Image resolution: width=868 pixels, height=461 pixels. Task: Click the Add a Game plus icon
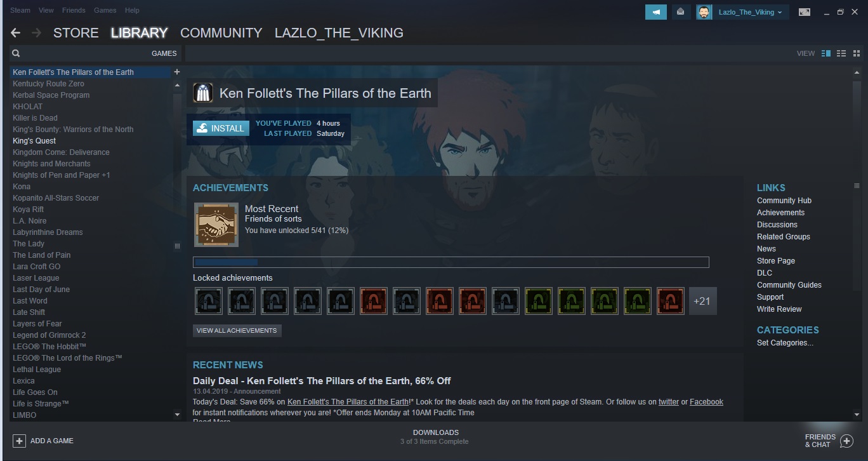19,441
